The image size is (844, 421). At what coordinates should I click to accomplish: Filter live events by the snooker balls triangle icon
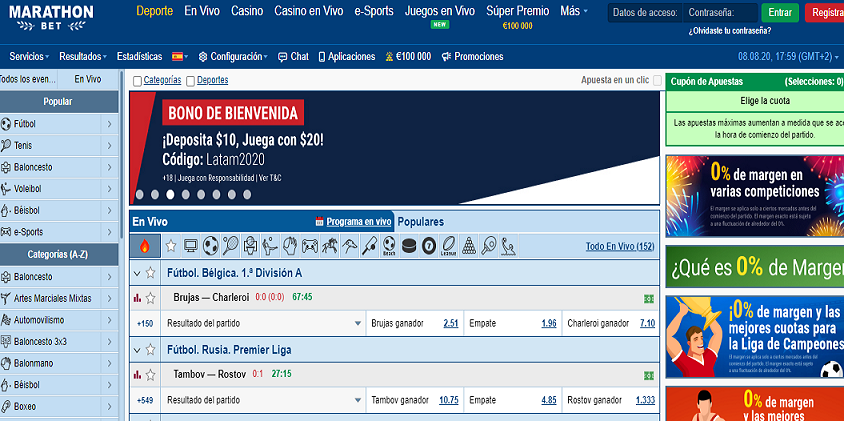469,246
